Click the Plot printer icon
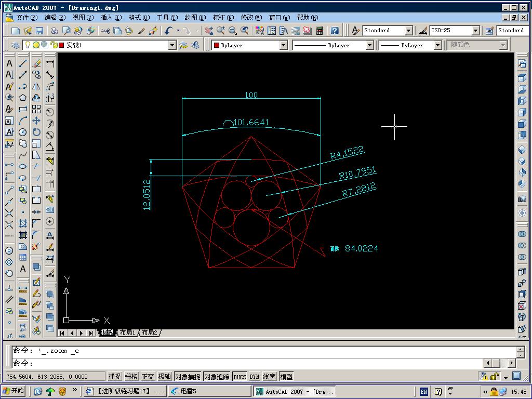 point(54,31)
